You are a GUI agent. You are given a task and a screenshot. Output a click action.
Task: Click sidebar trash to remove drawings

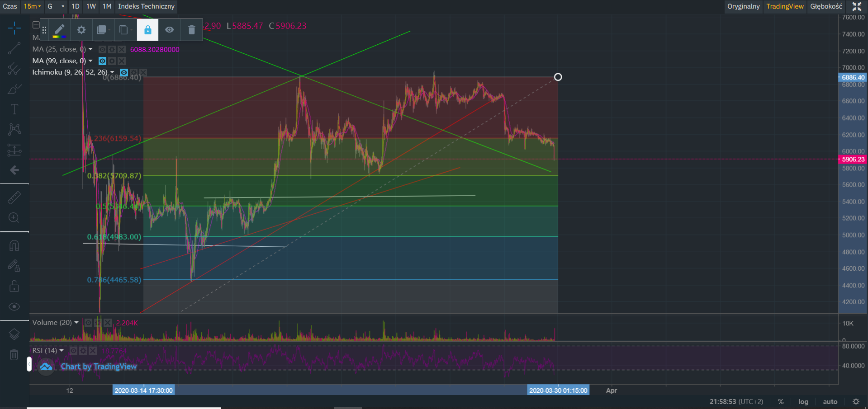point(14,355)
